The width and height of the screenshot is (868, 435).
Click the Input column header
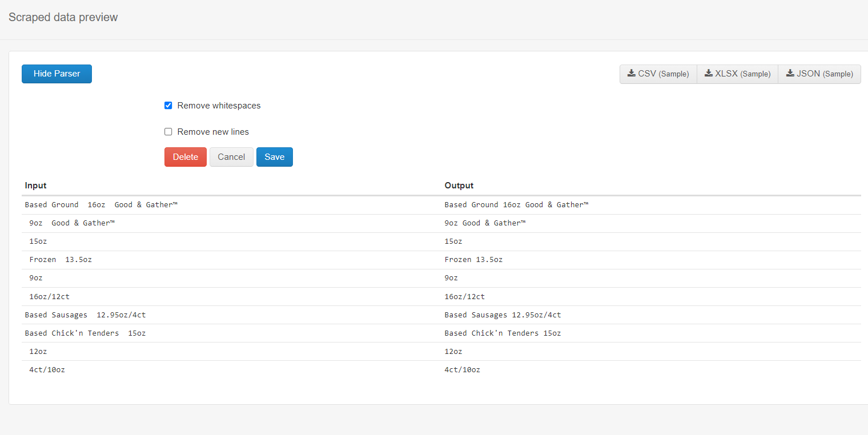click(x=35, y=186)
